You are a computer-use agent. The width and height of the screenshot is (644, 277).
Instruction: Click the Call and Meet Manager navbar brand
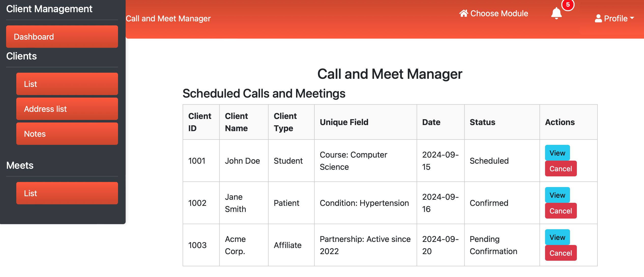coord(168,19)
